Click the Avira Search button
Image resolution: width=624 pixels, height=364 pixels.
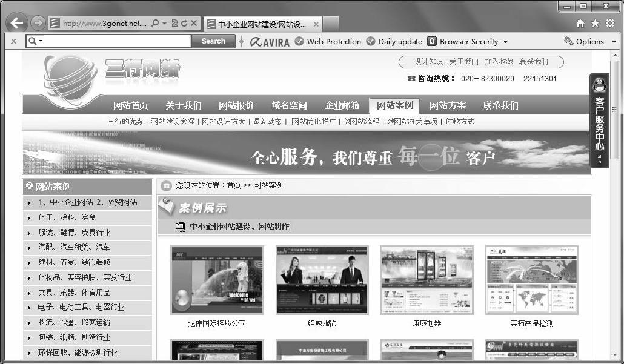(x=213, y=41)
